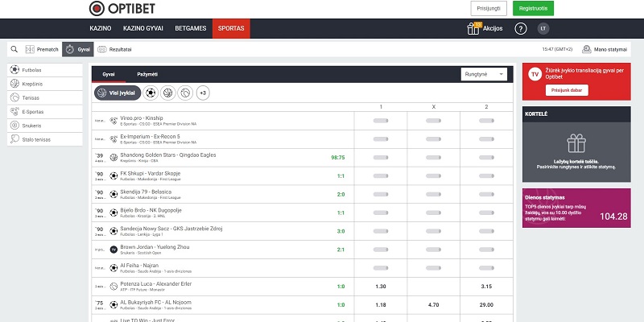Select 1.30 odds for Potenza Luca
This screenshot has width=644, height=322.
tap(381, 287)
